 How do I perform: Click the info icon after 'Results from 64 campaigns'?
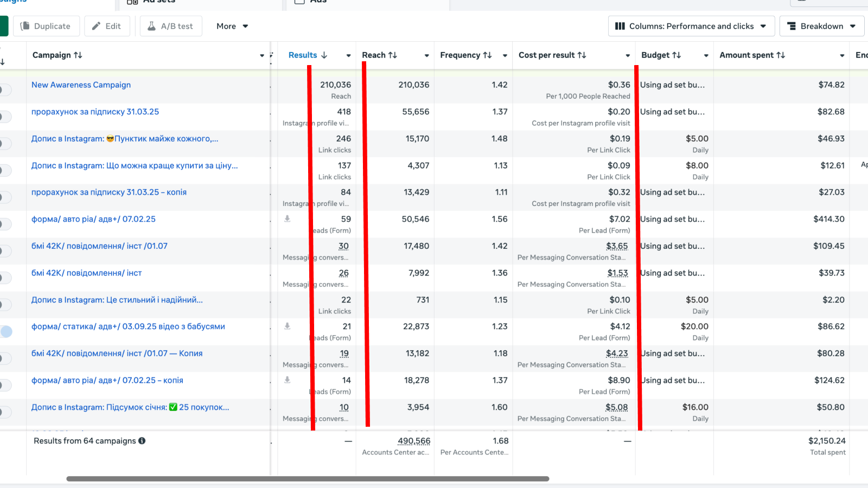[142, 441]
